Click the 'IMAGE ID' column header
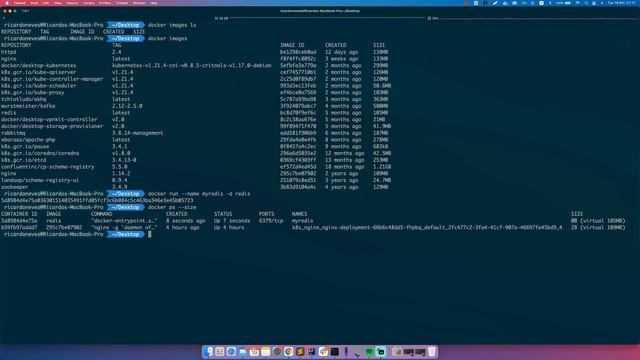 coord(292,45)
